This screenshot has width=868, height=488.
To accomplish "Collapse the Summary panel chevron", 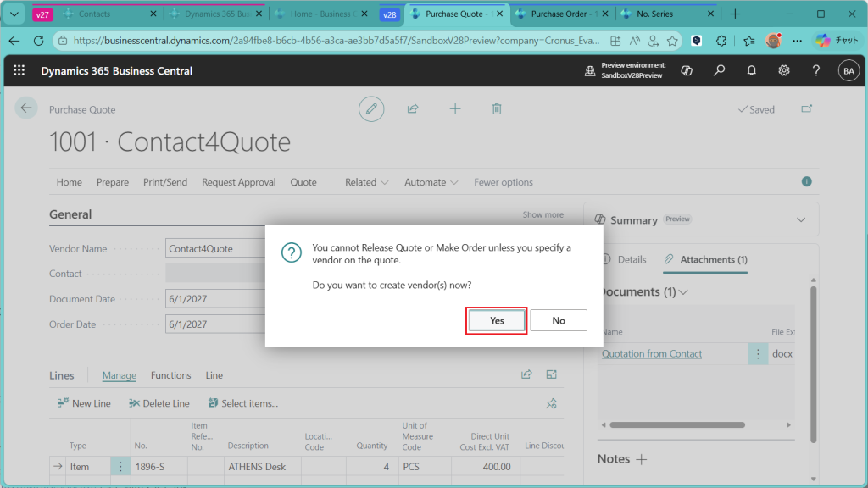I will click(801, 220).
